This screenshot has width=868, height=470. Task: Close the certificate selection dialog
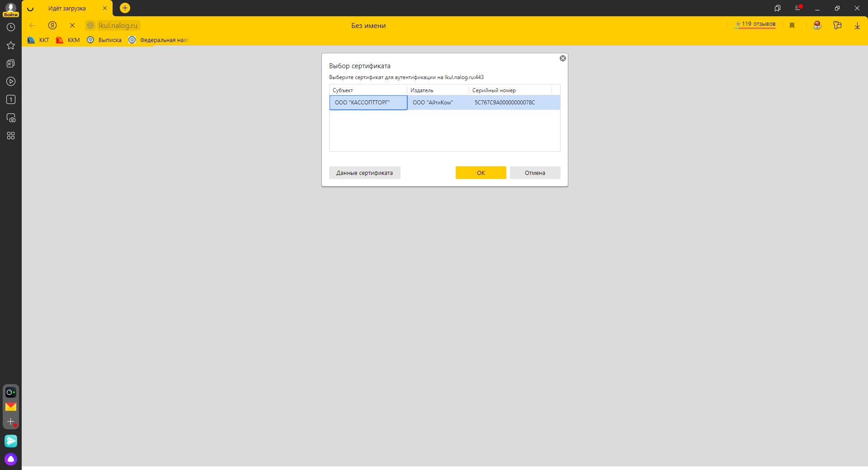[x=563, y=58]
